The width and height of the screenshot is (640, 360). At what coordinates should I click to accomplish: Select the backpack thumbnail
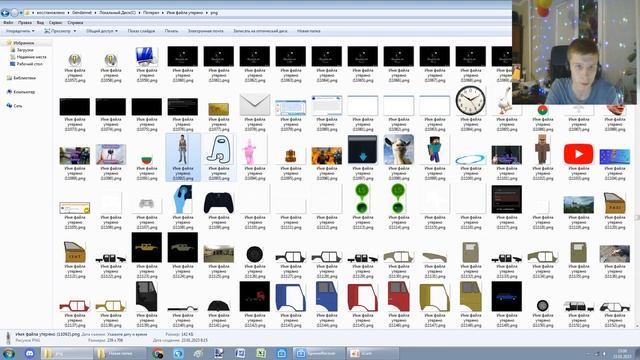(291, 156)
